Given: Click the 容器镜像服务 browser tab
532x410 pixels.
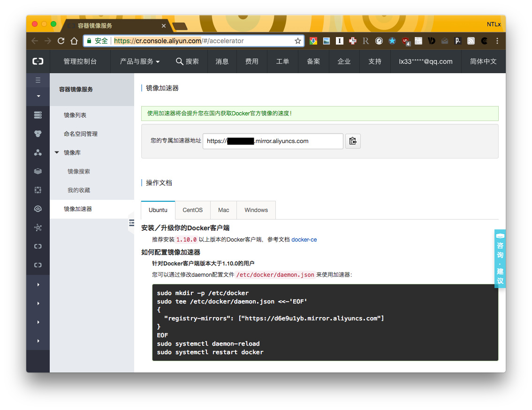Looking at the screenshot, I should [115, 25].
